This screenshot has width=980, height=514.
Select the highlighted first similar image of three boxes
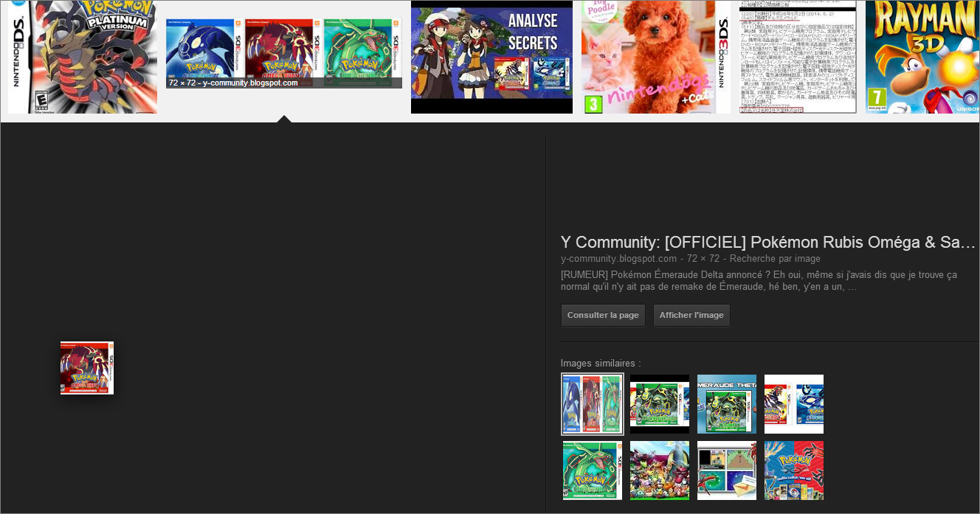tap(593, 404)
